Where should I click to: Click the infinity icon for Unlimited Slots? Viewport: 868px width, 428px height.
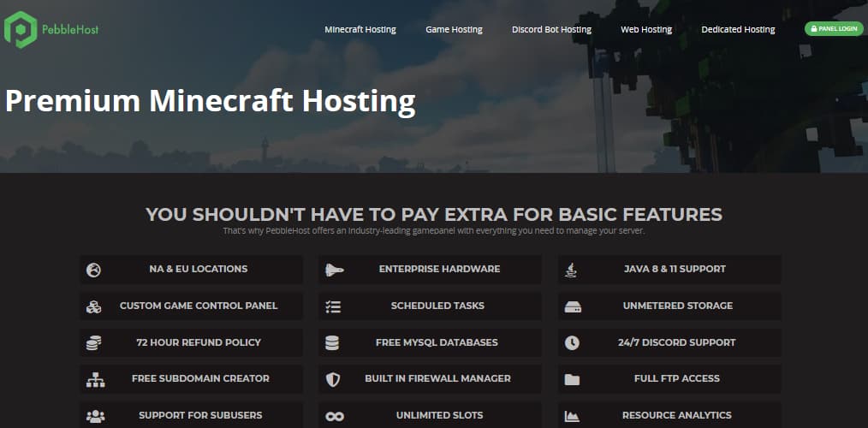334,416
